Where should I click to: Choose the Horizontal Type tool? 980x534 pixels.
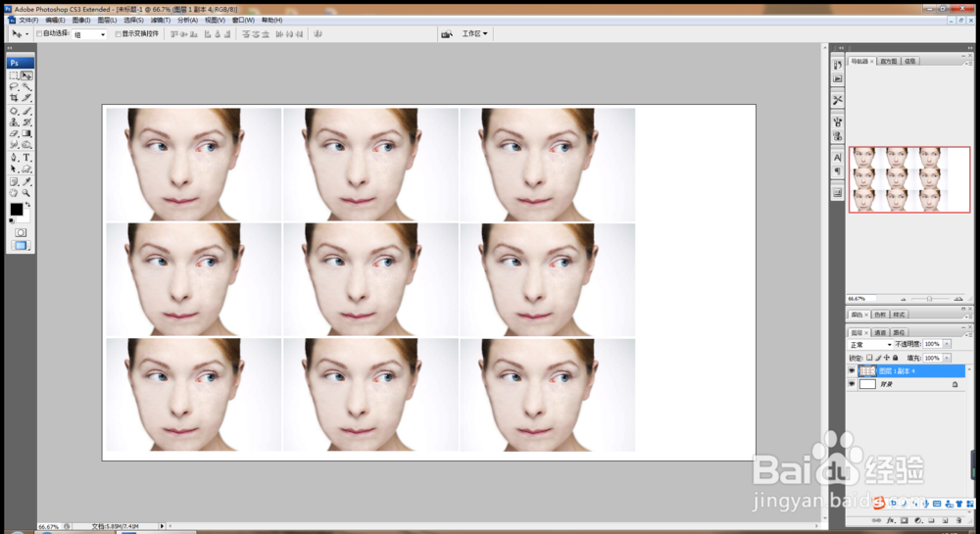pyautogui.click(x=27, y=157)
